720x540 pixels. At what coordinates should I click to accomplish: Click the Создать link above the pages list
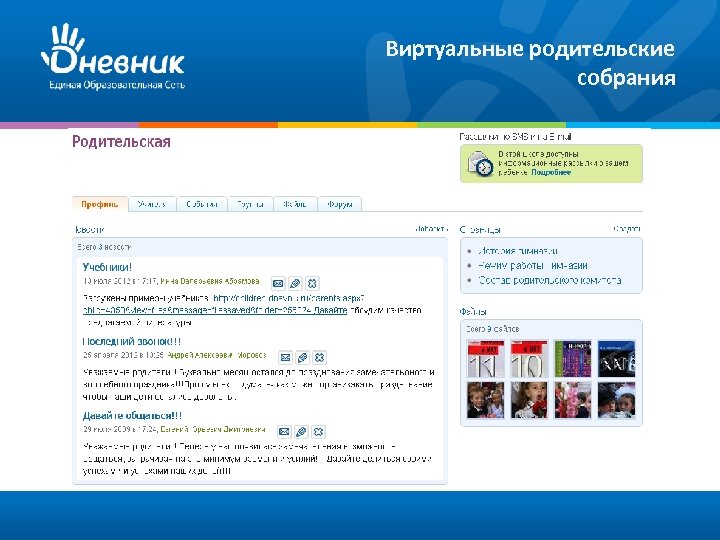pyautogui.click(x=627, y=228)
